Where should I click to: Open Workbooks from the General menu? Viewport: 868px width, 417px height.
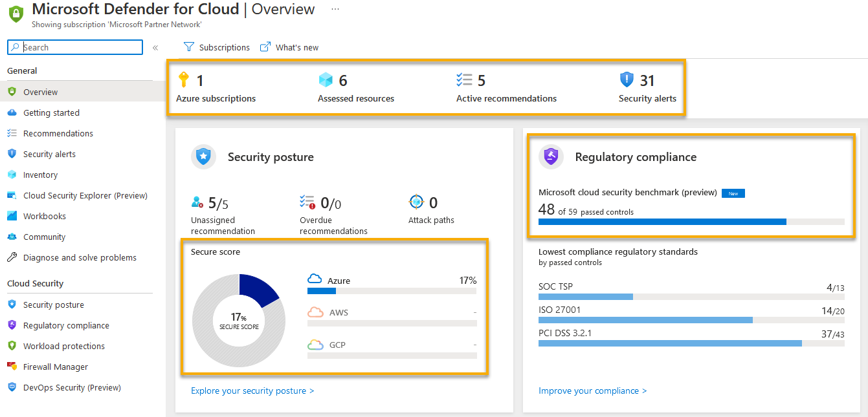coord(45,216)
